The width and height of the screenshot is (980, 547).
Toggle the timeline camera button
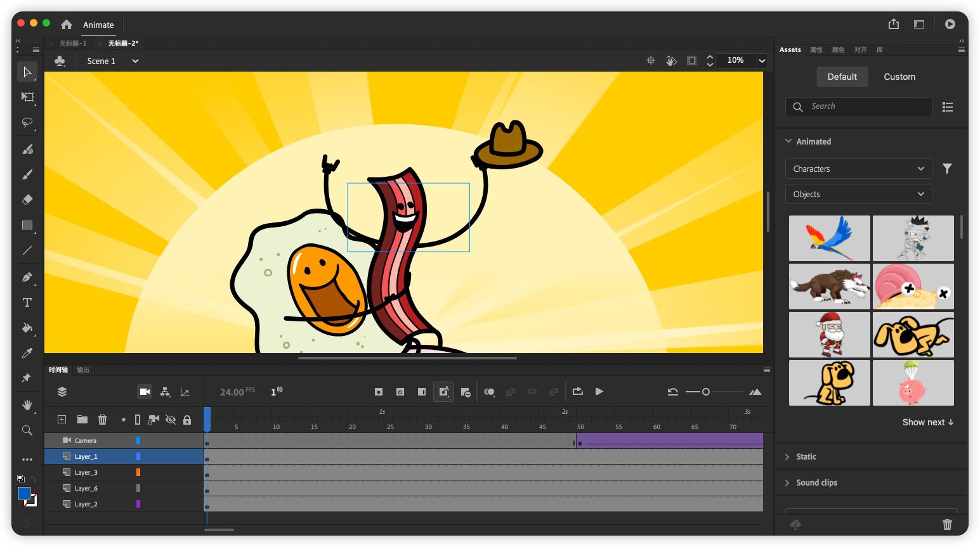(145, 392)
